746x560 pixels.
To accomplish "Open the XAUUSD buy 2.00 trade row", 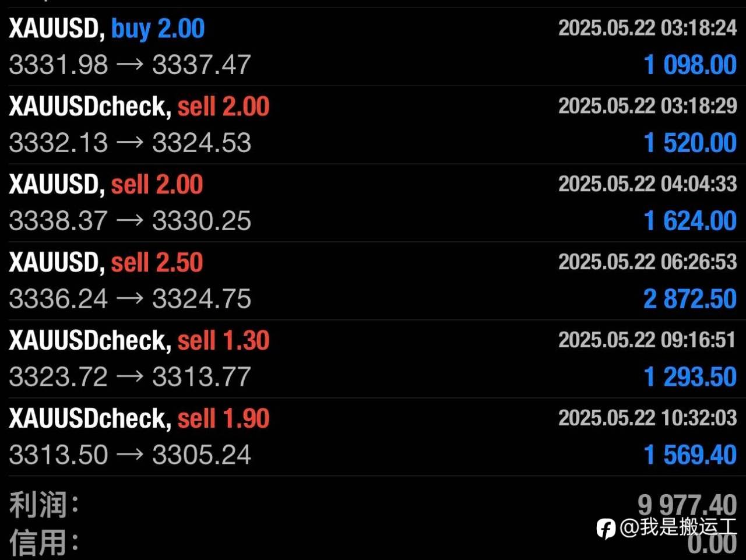I will pyautogui.click(x=373, y=47).
